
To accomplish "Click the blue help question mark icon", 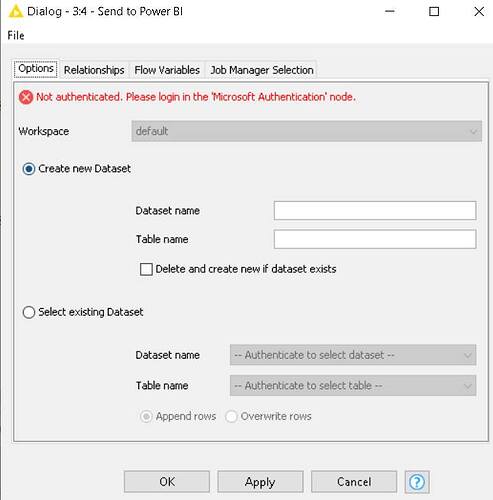I will (417, 482).
